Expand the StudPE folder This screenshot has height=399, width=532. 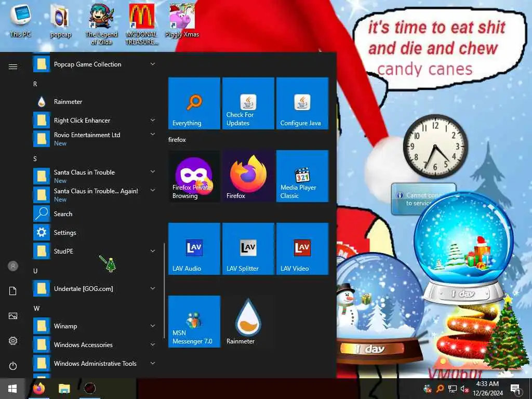[x=95, y=251]
